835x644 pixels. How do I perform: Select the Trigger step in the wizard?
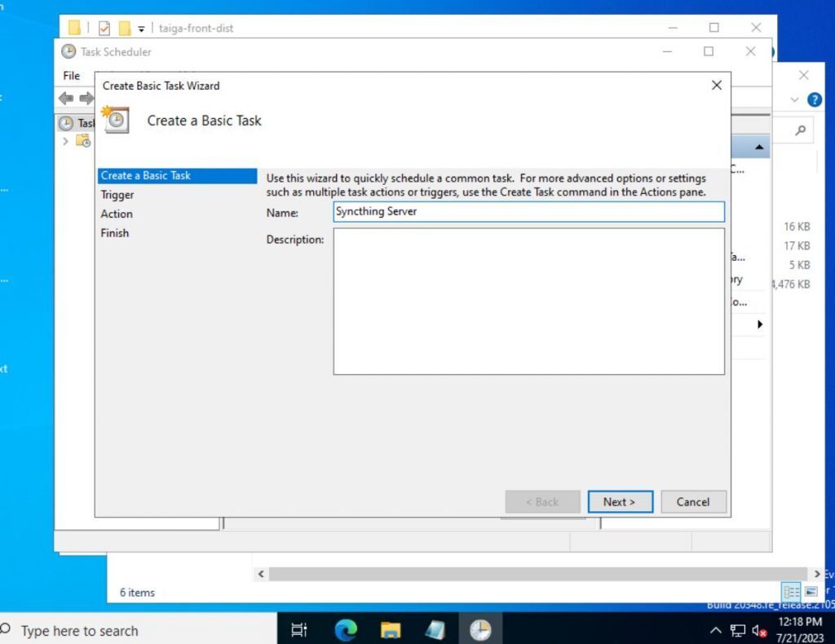(117, 194)
